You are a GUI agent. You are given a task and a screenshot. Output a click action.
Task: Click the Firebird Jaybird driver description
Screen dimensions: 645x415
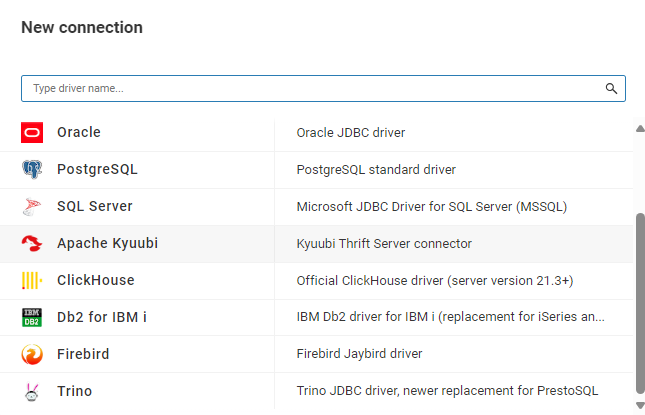[x=360, y=354]
